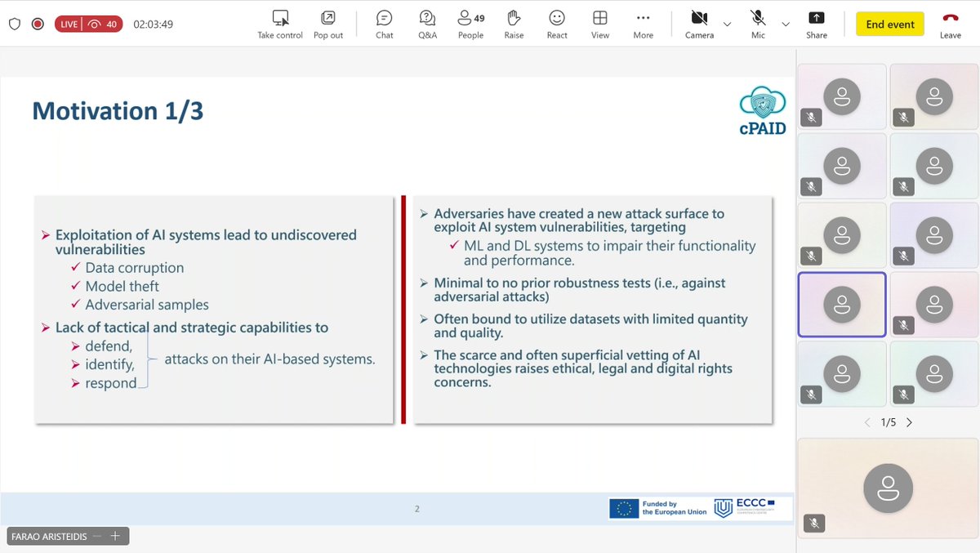
Task: Open Share options
Action: pyautogui.click(x=816, y=23)
